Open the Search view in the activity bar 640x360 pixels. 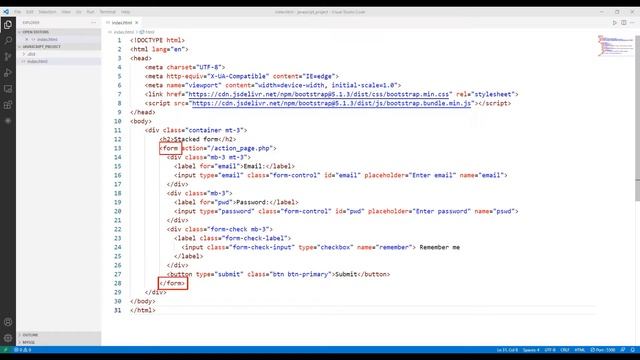point(8,40)
